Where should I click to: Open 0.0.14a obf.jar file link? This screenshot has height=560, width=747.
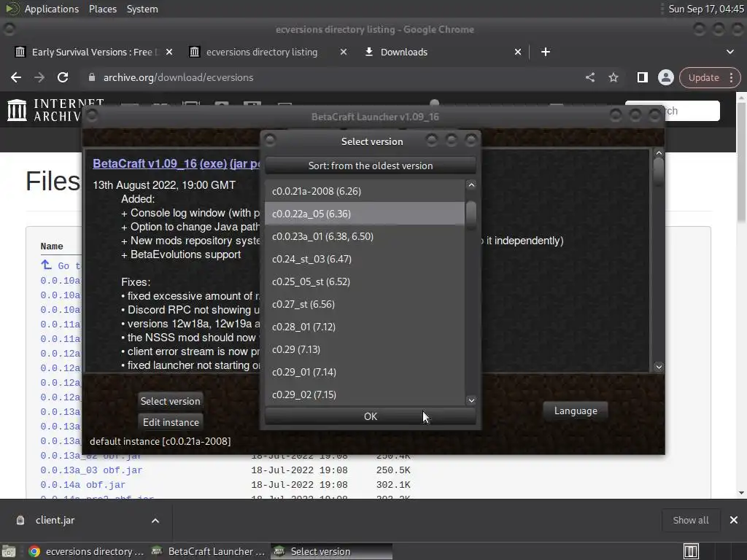(x=82, y=485)
